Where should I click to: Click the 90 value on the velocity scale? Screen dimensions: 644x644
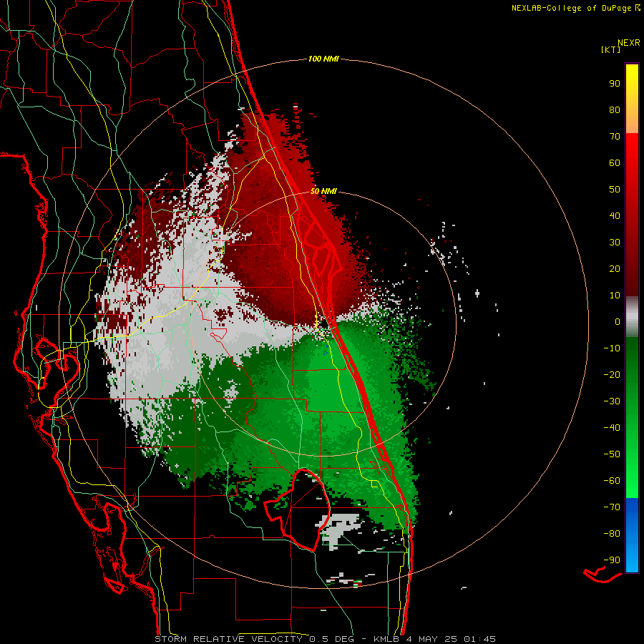(x=615, y=84)
